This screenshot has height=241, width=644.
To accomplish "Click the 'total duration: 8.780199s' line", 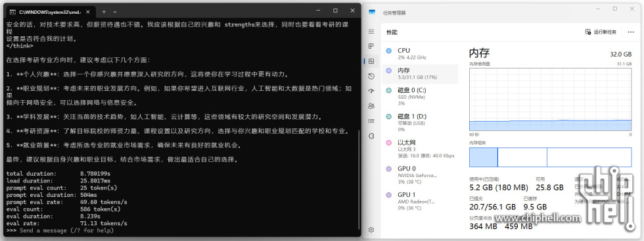I will click(58, 174).
